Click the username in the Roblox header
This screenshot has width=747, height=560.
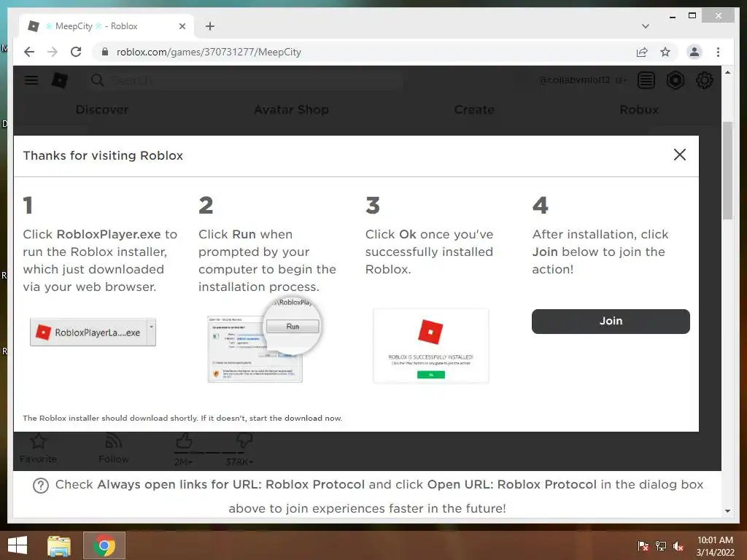pos(574,80)
